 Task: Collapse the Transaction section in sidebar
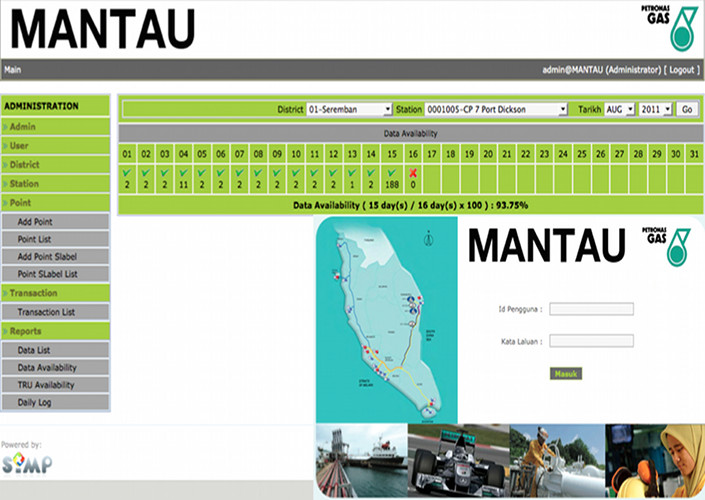[x=55, y=293]
